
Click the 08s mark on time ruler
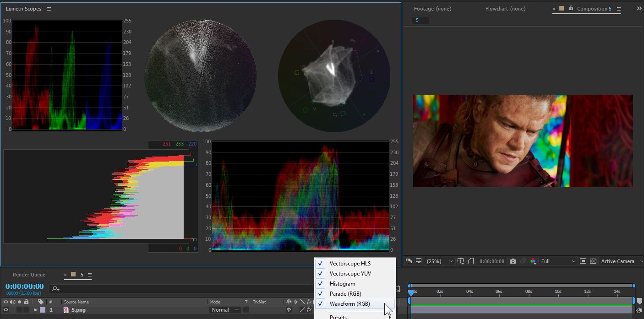coord(528,292)
